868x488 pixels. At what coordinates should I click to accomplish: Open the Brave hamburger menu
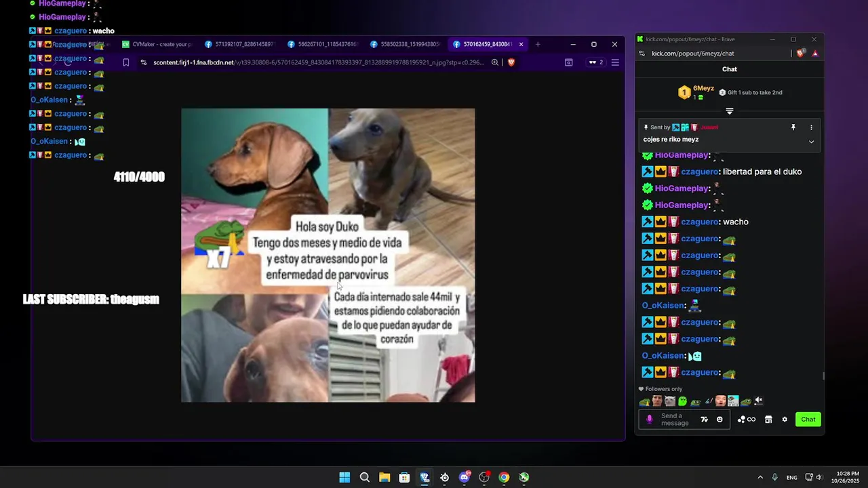pos(615,62)
